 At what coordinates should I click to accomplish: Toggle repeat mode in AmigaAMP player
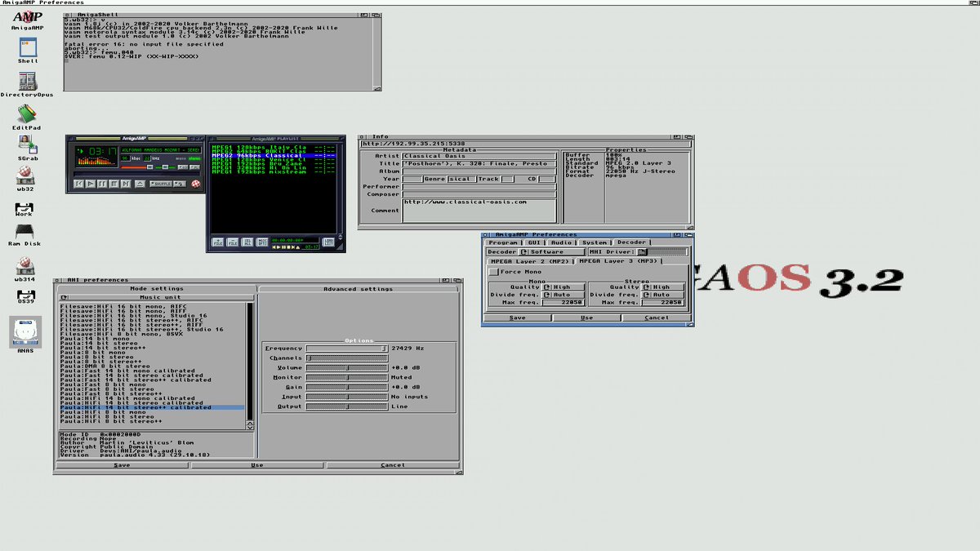(180, 184)
